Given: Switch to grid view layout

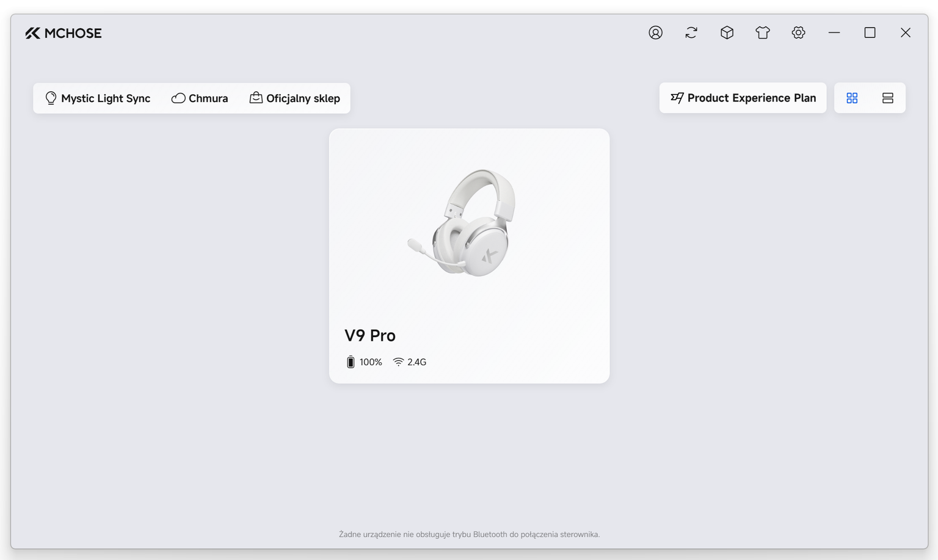Looking at the screenshot, I should pyautogui.click(x=852, y=98).
